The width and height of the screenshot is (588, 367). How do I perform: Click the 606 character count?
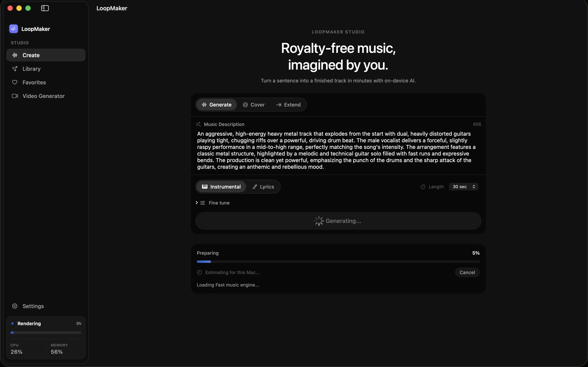click(x=477, y=124)
